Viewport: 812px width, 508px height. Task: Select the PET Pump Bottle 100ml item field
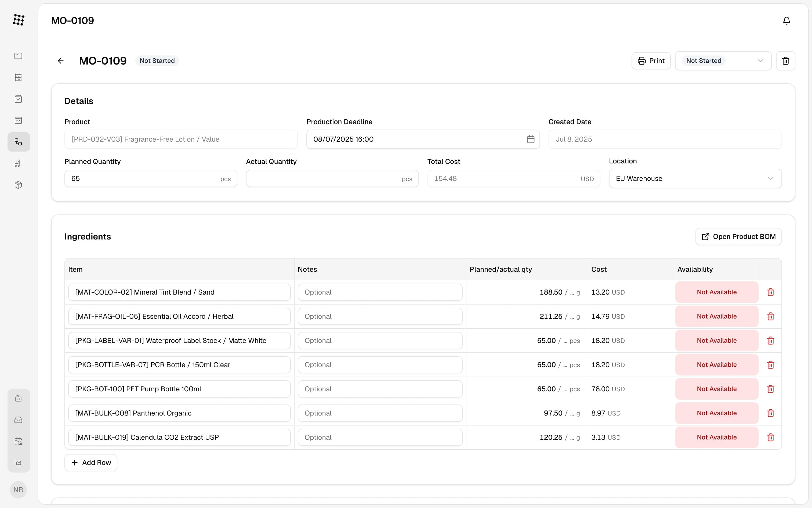(x=179, y=389)
